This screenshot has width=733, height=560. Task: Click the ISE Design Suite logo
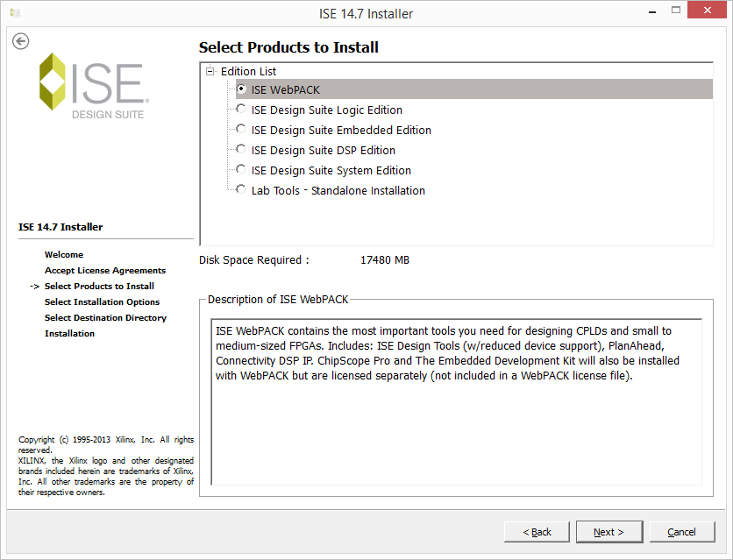95,86
